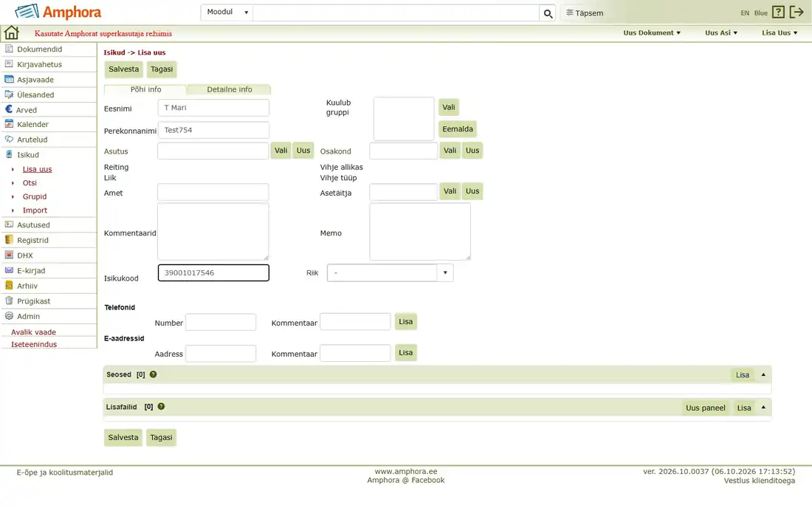The image size is (812, 508).
Task: Click the Lisafailid help info icon
Action: click(x=161, y=407)
